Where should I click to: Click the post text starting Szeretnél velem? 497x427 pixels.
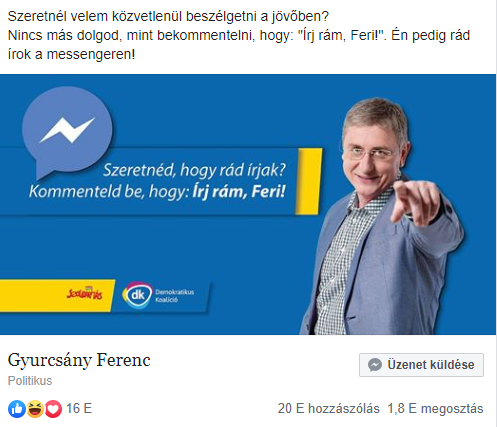[x=239, y=35]
